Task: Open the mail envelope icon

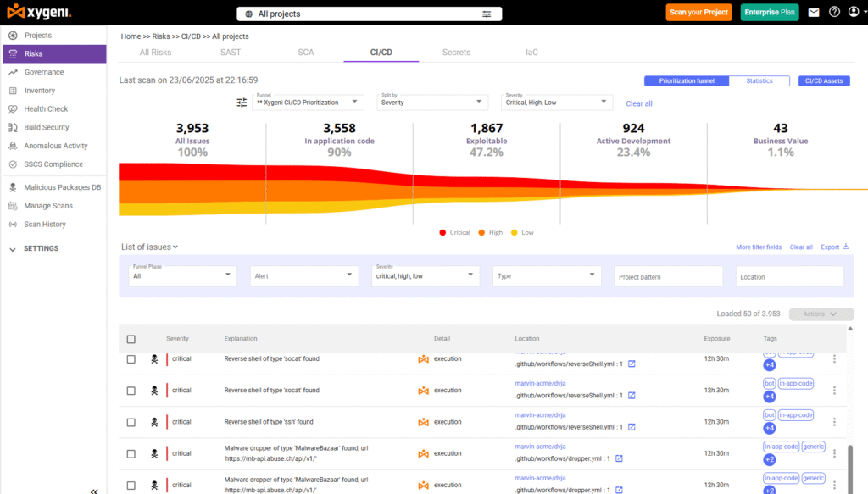Action: (x=813, y=12)
